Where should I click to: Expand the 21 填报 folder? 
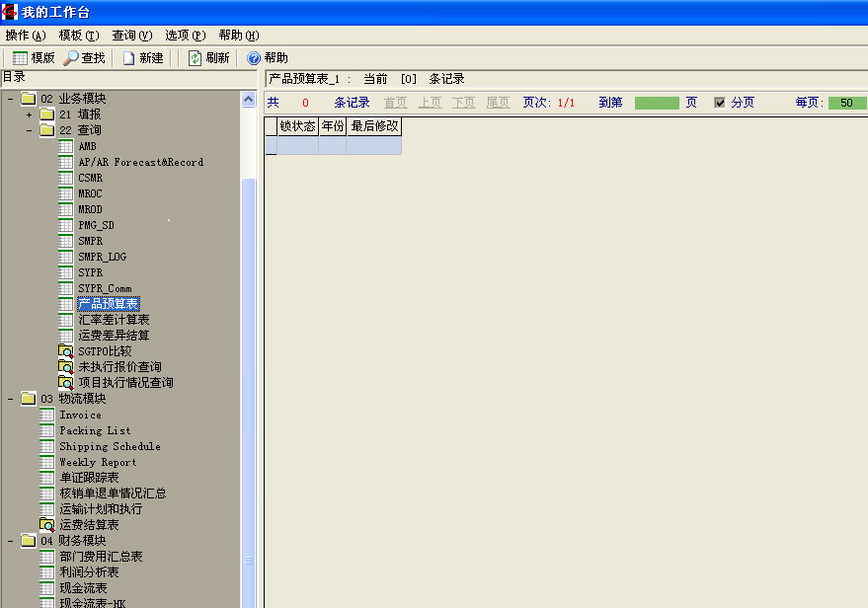29,114
